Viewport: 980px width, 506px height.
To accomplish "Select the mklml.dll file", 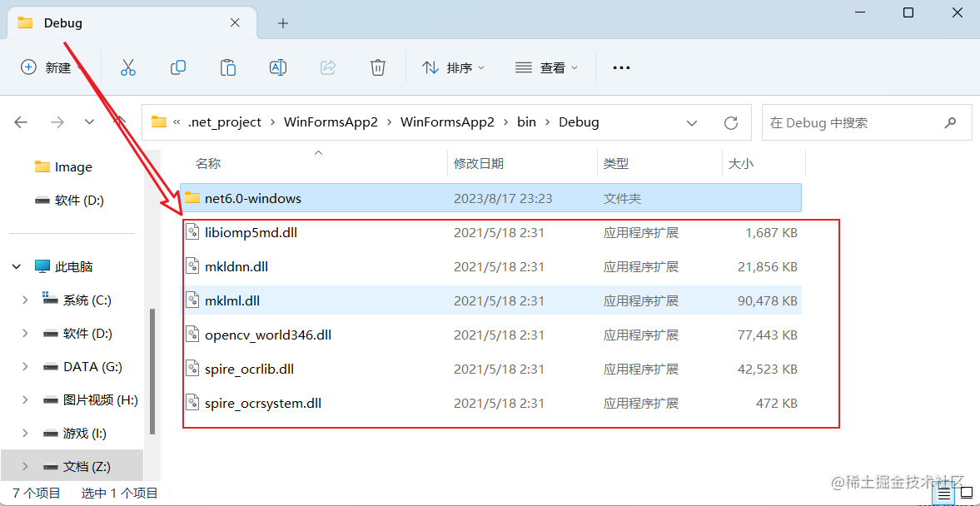I will 238,300.
